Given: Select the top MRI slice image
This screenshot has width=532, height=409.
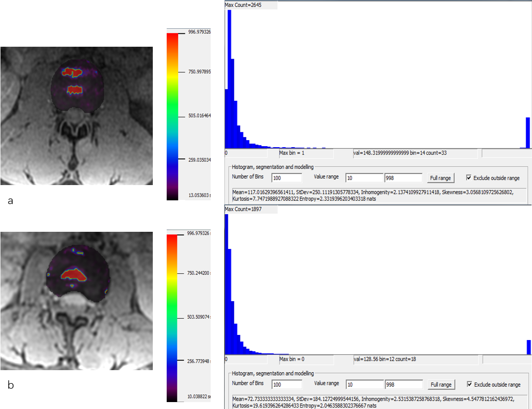Looking at the screenshot, I should 76,116.
